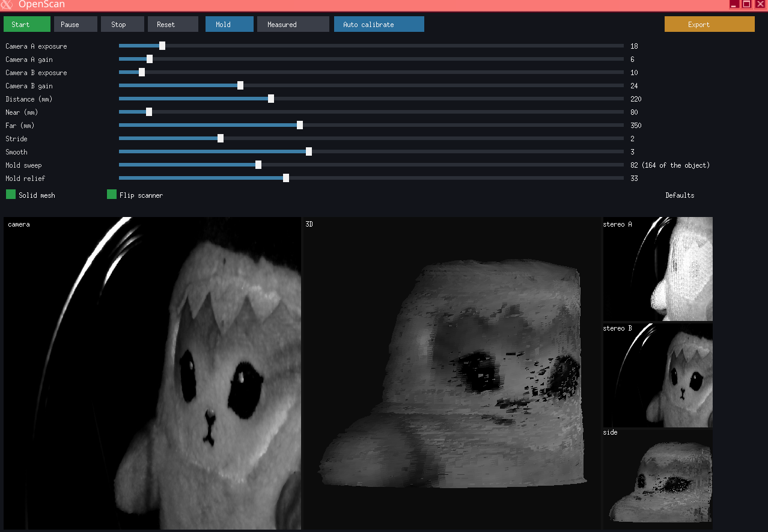Screen dimensions: 768x532
Task: Toggle the Solid mesh checkbox
Action: coord(11,194)
